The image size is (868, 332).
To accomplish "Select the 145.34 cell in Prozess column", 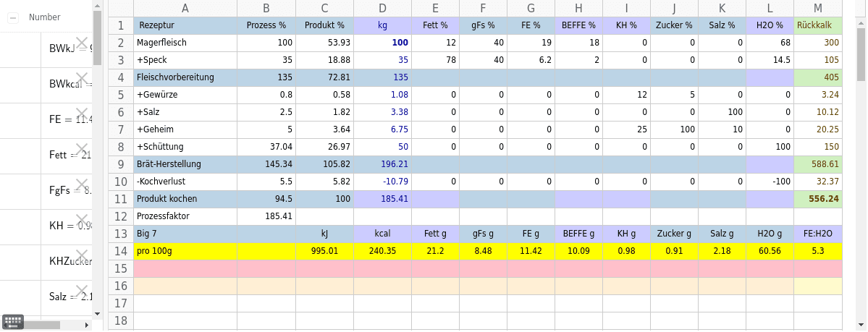I will pyautogui.click(x=266, y=164).
